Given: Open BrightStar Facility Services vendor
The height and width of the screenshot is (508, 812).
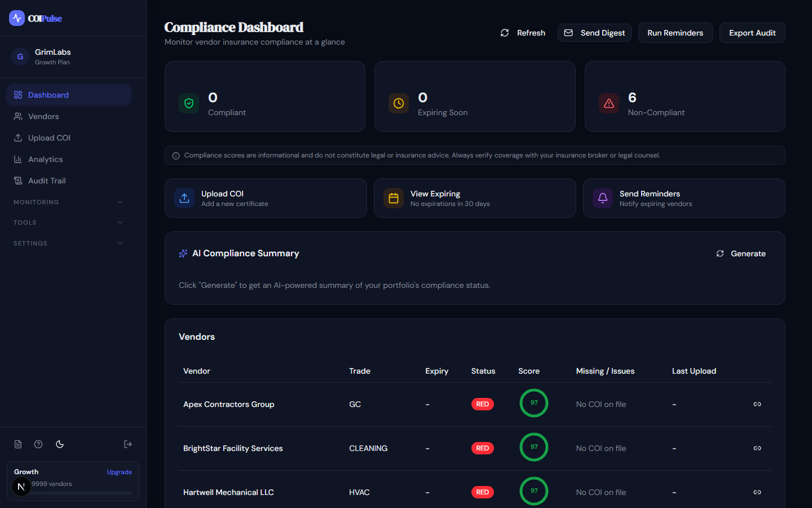Looking at the screenshot, I should [233, 448].
